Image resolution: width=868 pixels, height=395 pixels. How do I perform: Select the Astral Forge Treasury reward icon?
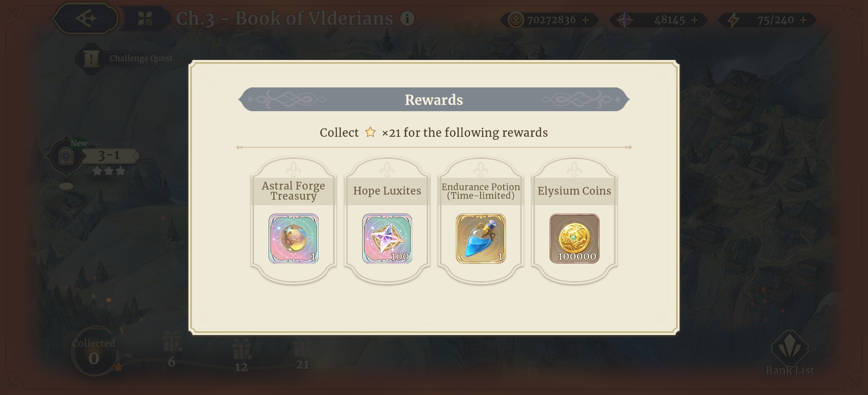coord(294,238)
